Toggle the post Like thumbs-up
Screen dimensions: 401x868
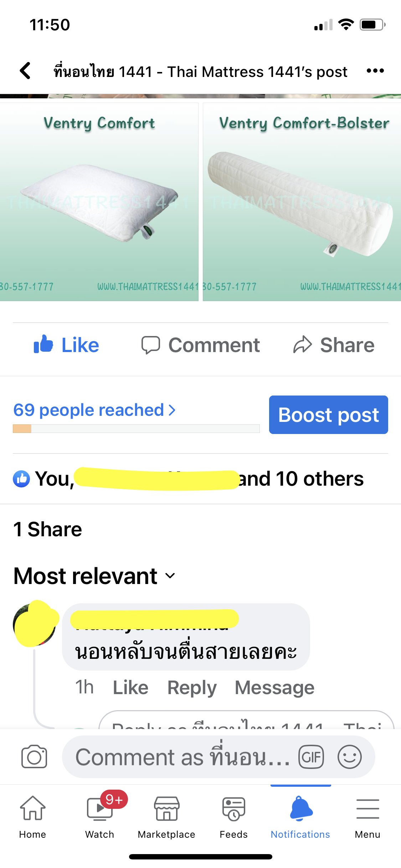[x=66, y=345]
